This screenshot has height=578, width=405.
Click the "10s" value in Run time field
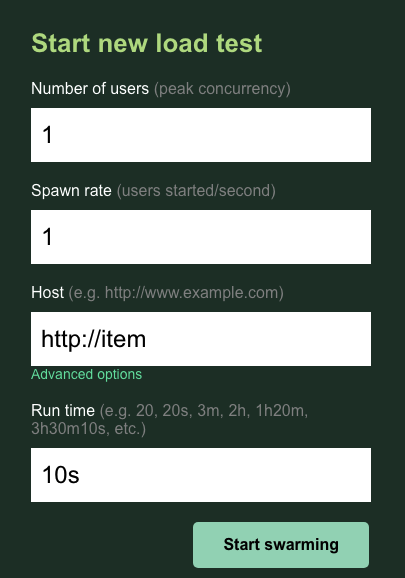pyautogui.click(x=60, y=475)
